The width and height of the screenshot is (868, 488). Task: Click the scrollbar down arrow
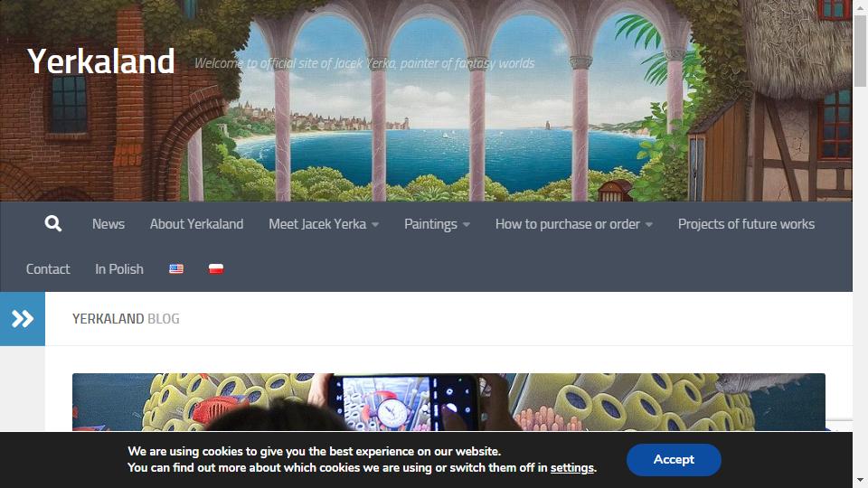[860, 480]
